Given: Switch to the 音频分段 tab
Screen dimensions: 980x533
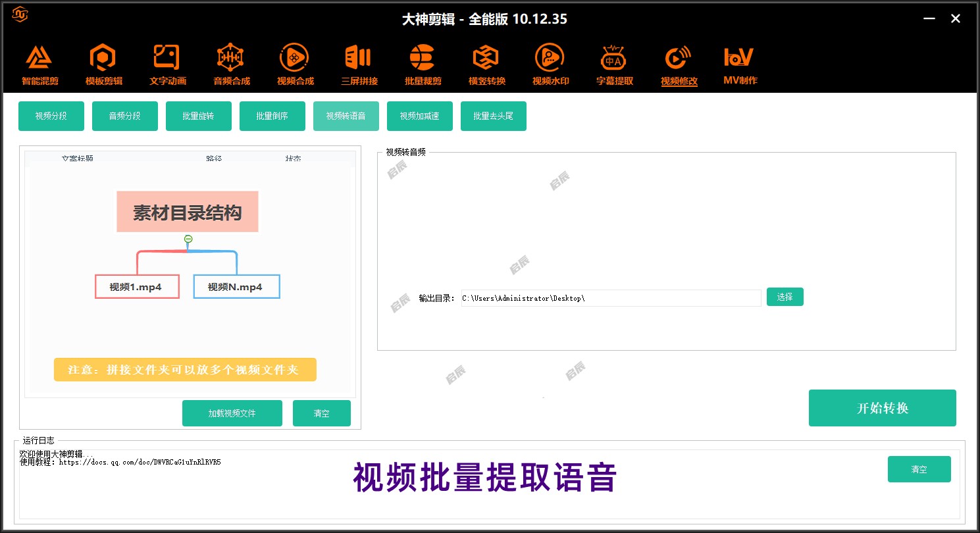Looking at the screenshot, I should coord(125,116).
